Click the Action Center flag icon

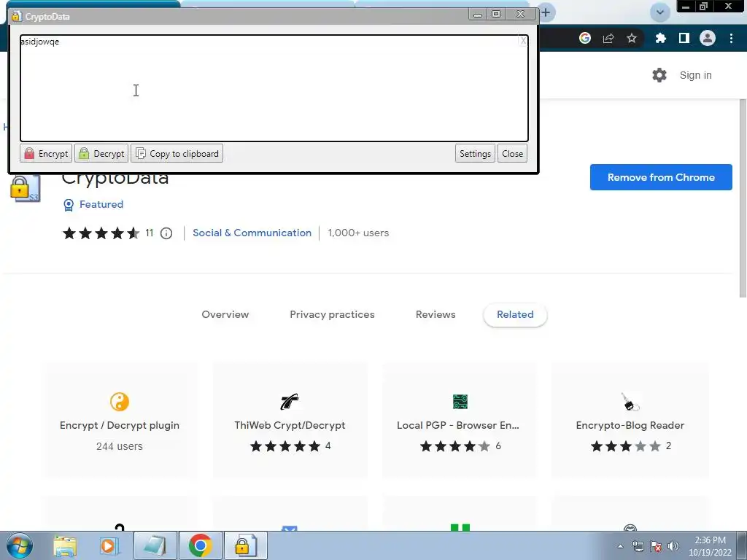point(656,546)
